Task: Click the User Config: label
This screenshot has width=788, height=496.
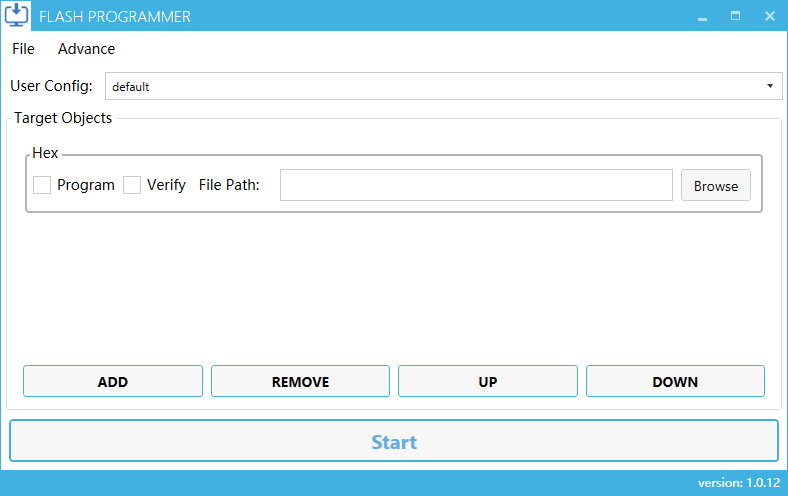Action: pyautogui.click(x=51, y=86)
